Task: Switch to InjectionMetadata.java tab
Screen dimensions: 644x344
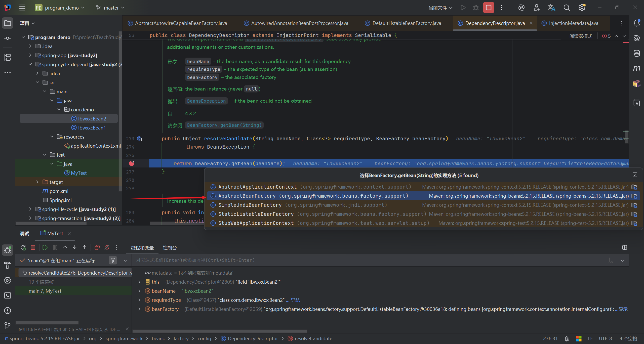Action: (x=573, y=23)
